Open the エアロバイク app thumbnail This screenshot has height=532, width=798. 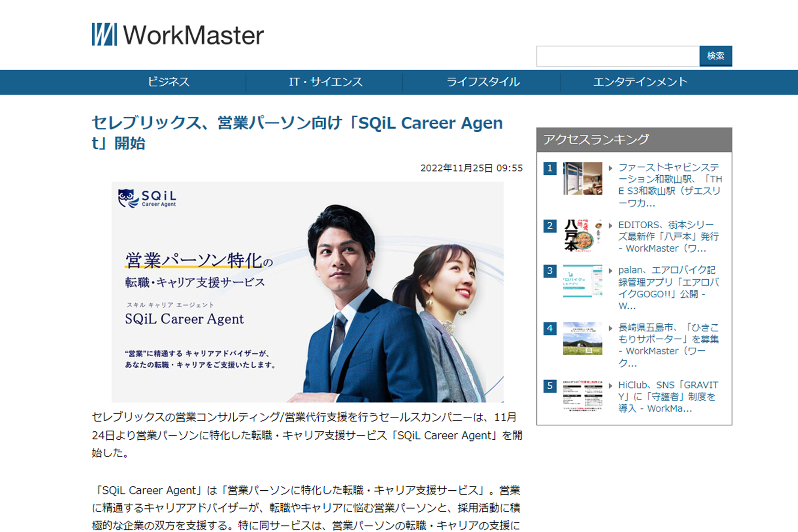pos(583,281)
